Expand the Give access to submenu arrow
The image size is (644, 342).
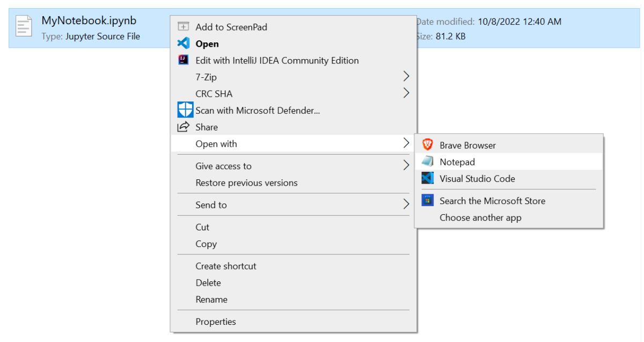[406, 166]
